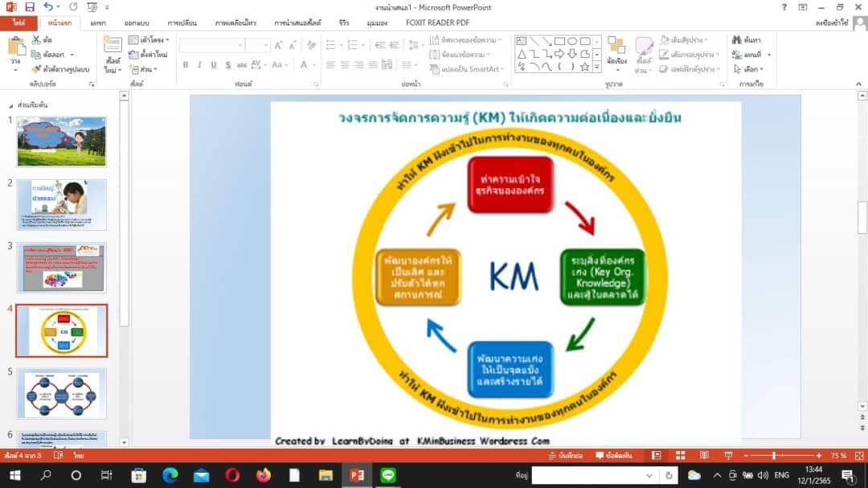The image size is (868, 488).
Task: Switch to Slide Sorter view icon
Action: 680,456
